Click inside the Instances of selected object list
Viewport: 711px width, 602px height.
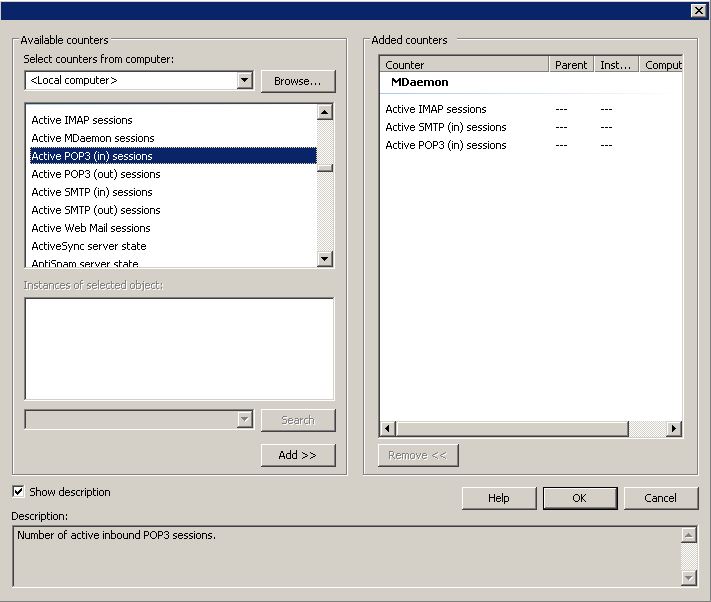(x=180, y=349)
